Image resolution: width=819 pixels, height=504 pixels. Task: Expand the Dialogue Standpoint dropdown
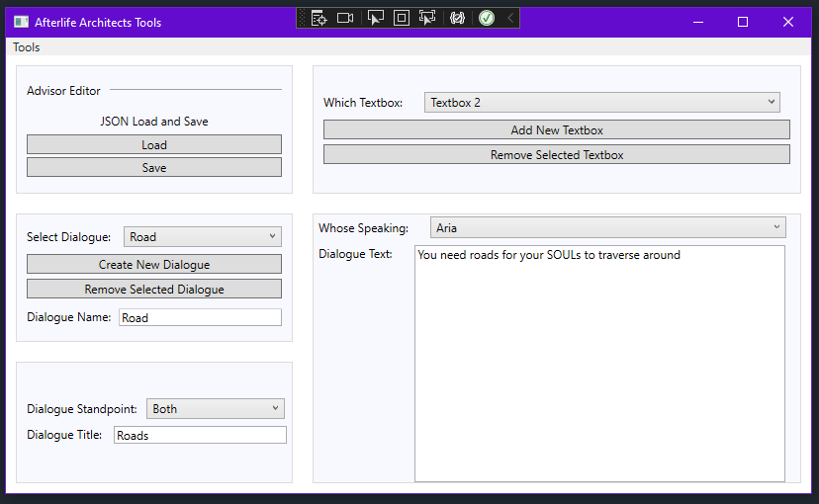(x=215, y=409)
